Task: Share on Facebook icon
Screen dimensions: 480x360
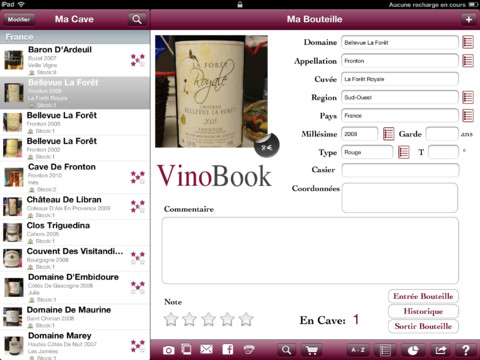Action: [x=228, y=349]
